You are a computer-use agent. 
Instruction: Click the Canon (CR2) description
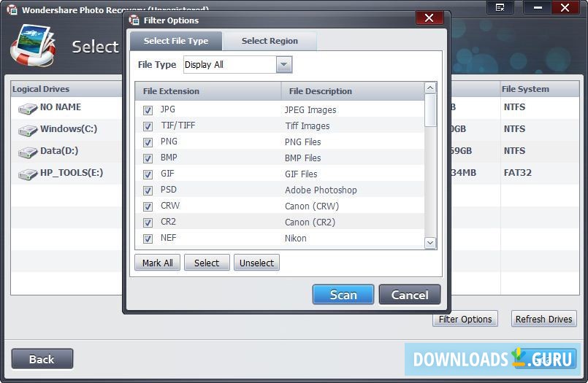click(310, 223)
